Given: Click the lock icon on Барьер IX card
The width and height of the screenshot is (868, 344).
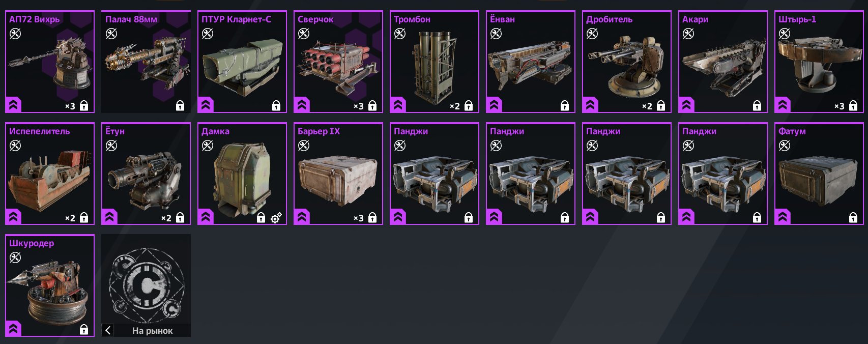Looking at the screenshot, I should [x=372, y=218].
